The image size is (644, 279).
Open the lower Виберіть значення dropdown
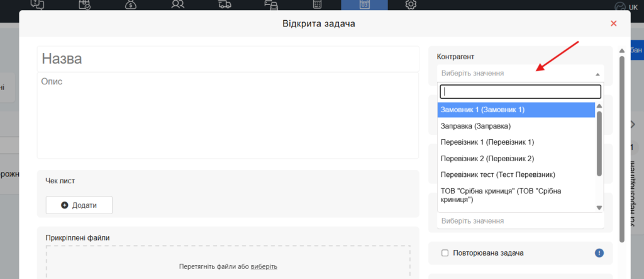pos(520,221)
